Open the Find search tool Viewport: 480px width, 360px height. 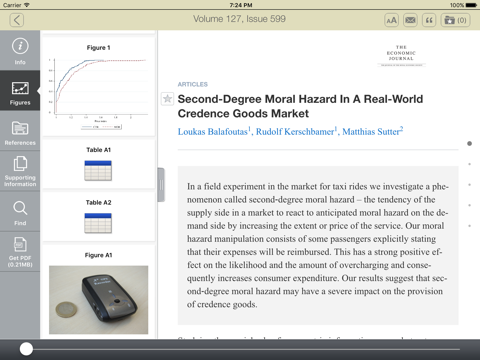click(20, 212)
